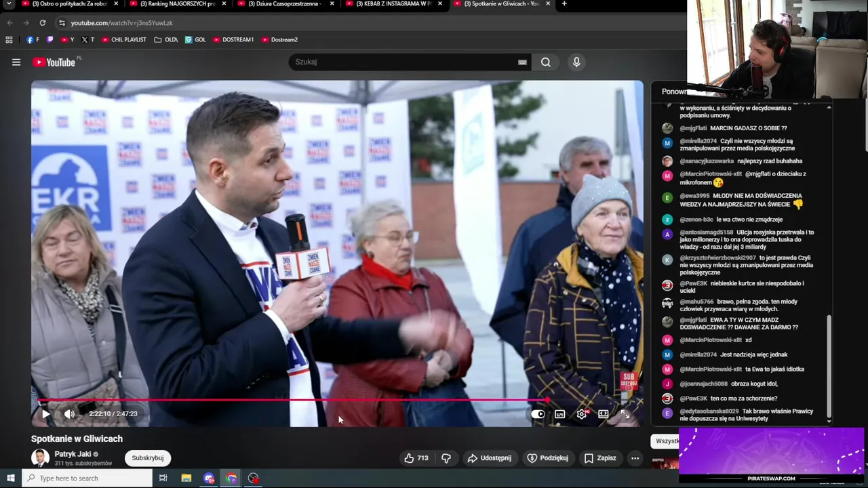Reload the current page
The height and width of the screenshot is (488, 868).
42,23
